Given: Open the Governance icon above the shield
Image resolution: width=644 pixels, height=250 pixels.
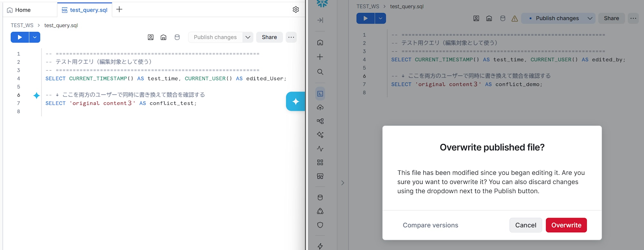Looking at the screenshot, I should (320, 211).
